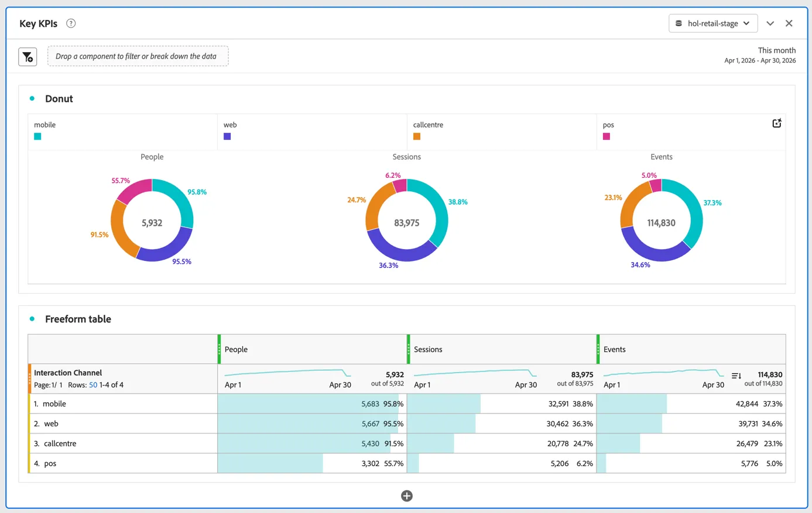Click the add filter funnel icon
This screenshot has width=812, height=513.
coord(28,57)
